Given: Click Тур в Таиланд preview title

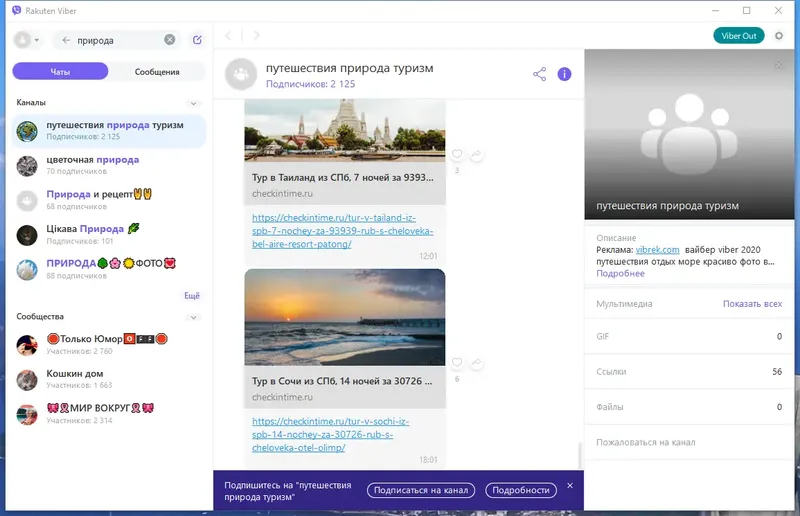Looking at the screenshot, I should tap(342, 178).
